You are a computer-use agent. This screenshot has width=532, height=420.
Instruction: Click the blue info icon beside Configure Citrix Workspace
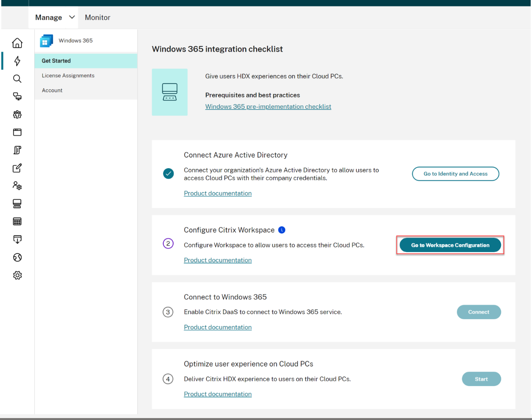coord(282,230)
